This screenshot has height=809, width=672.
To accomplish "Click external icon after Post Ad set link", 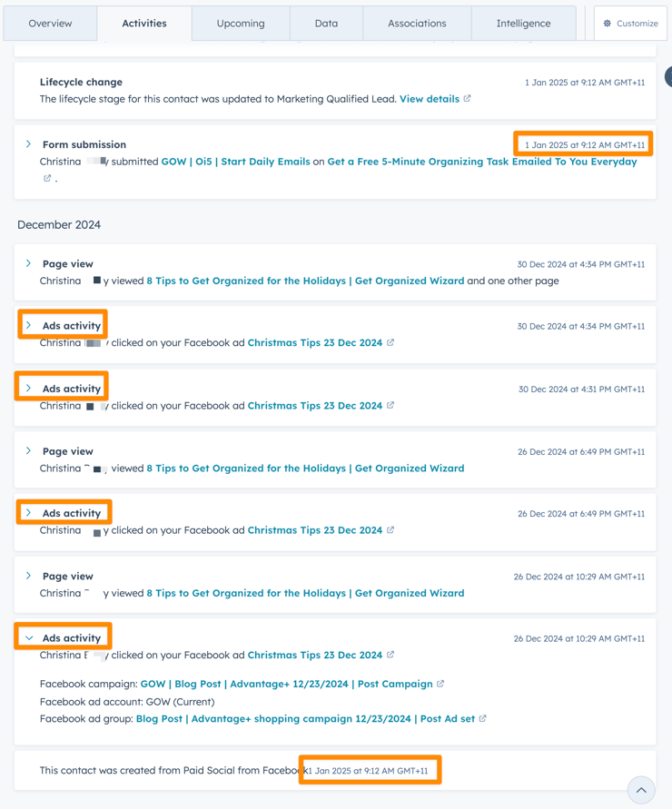I will tap(482, 718).
